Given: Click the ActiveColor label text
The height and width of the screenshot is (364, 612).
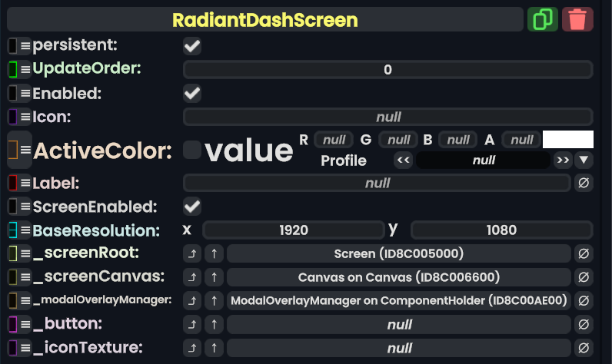Looking at the screenshot, I should pos(103,151).
